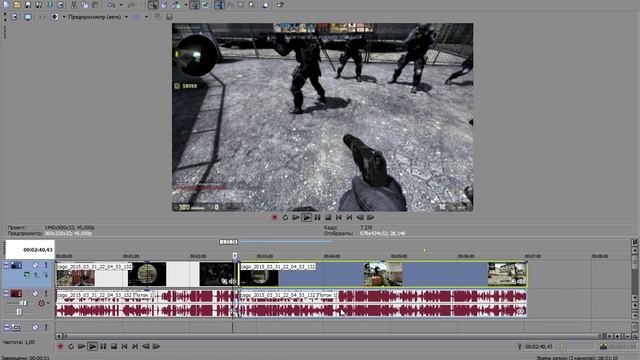
Task: Select the Normal Edit tool
Action: click(x=219, y=5)
